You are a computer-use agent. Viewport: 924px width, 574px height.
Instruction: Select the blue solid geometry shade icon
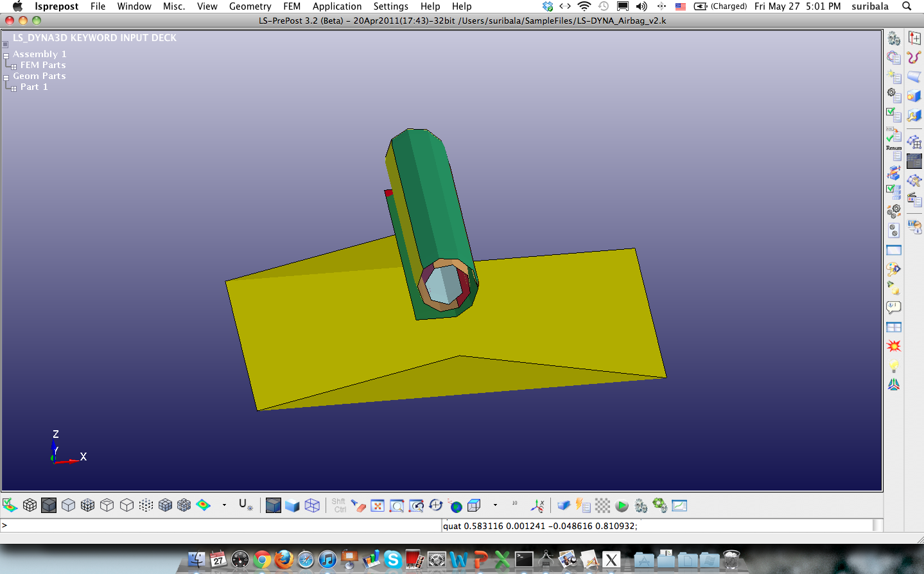pos(292,505)
